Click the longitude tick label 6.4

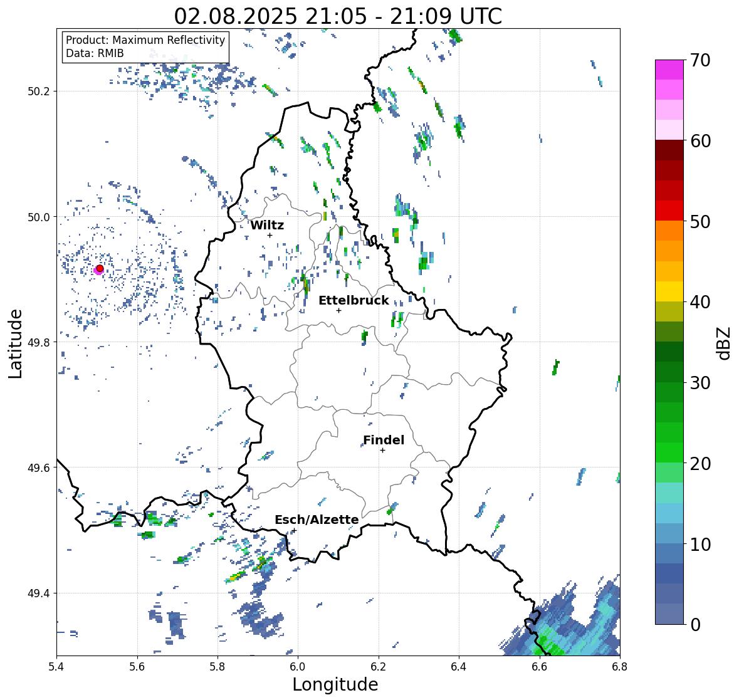459,666
